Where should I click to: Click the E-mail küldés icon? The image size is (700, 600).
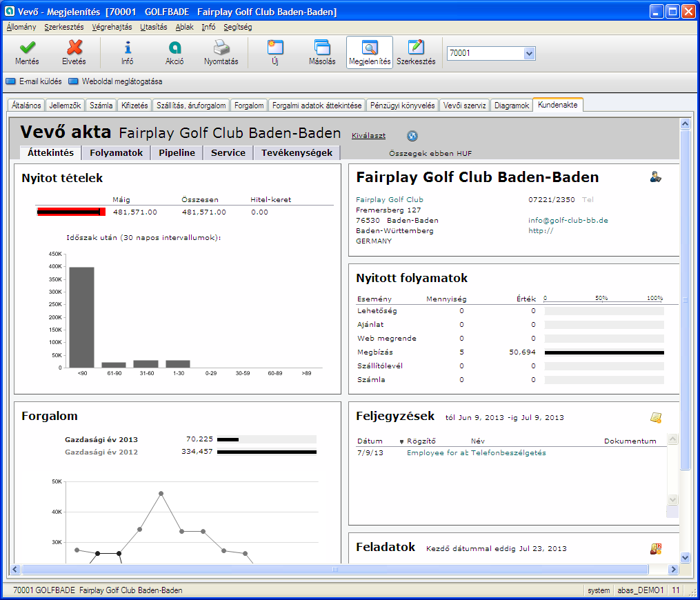point(10,81)
